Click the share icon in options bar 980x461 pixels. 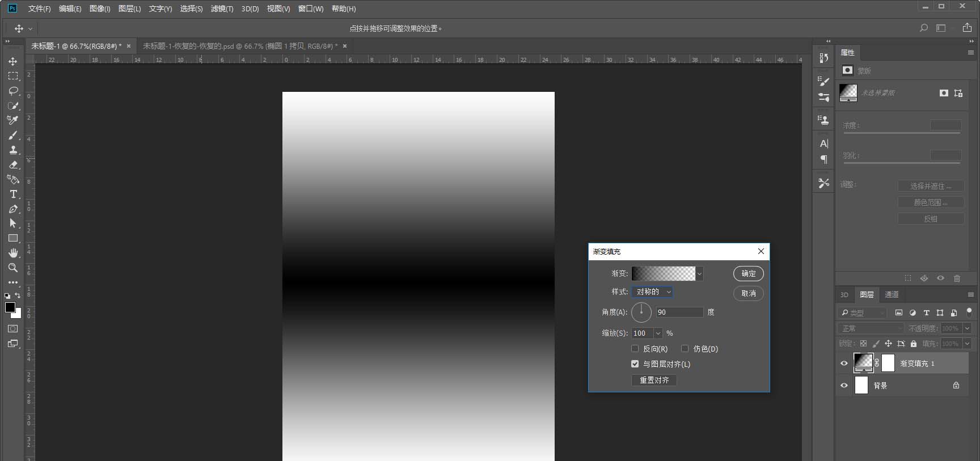click(x=967, y=28)
